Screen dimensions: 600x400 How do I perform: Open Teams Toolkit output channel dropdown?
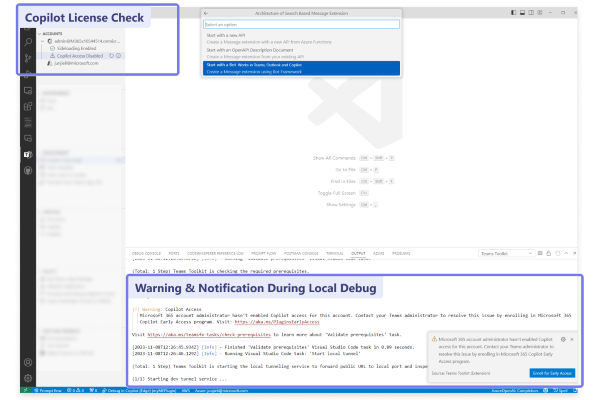[x=506, y=253]
